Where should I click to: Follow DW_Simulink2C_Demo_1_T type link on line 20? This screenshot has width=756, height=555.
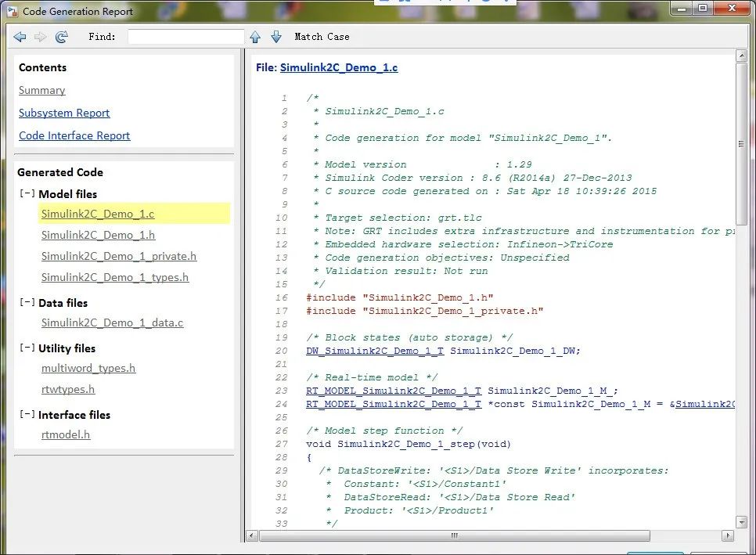375,351
